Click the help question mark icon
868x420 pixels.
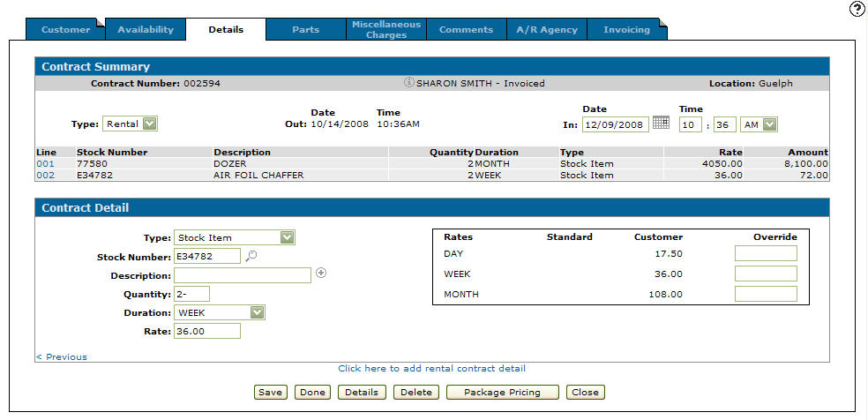pos(857,10)
